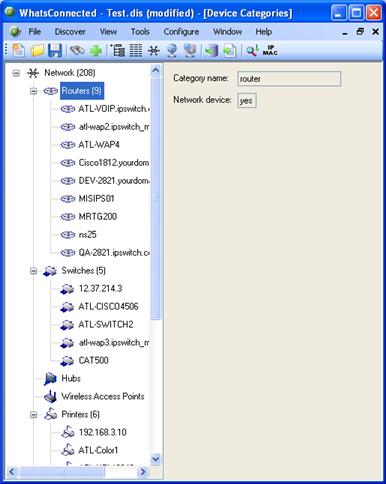The width and height of the screenshot is (386, 484).
Task: Click the printer icon beside ATL-Color1
Action: point(68,451)
